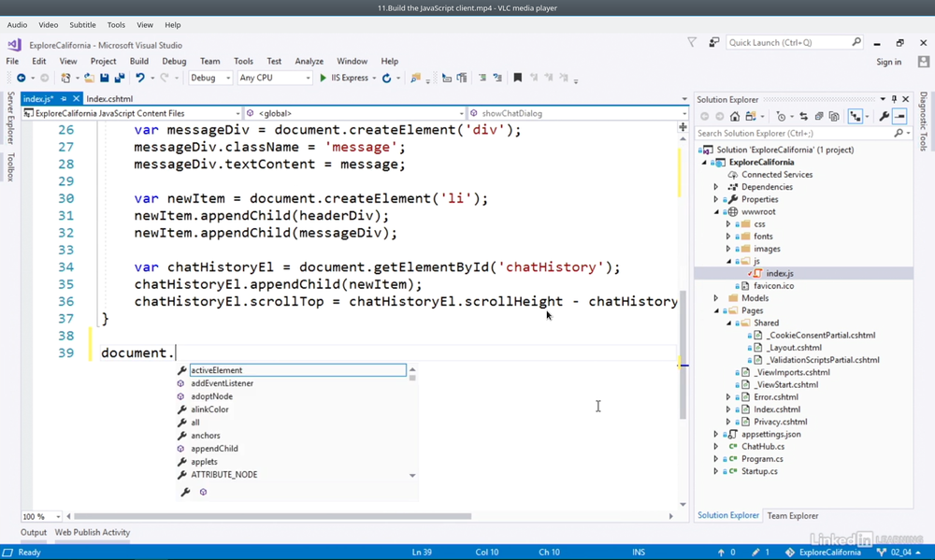Click the Uncomment selected lines icon
Screen dimensions: 935x560
tap(497, 78)
